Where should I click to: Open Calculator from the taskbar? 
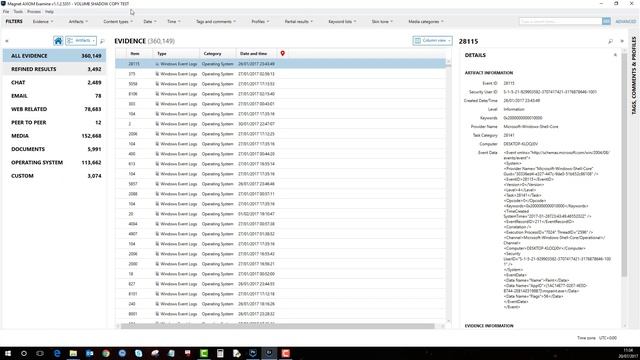[x=220, y=353]
